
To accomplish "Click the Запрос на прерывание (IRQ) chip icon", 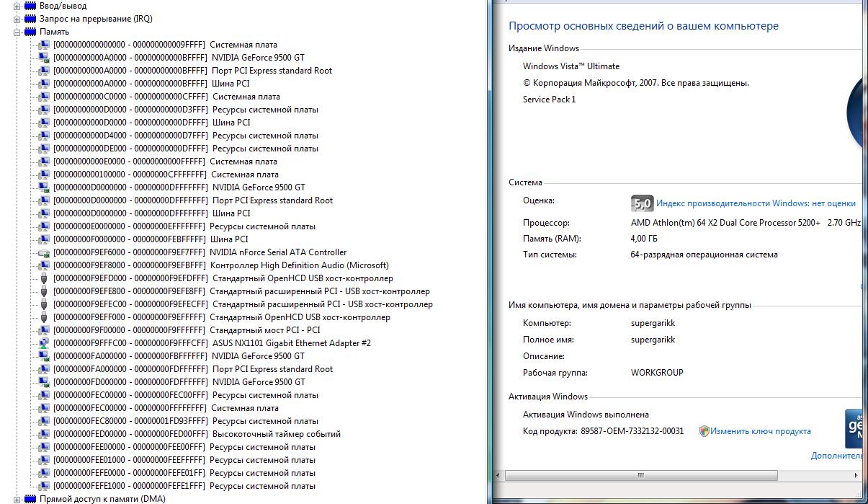I will (30, 19).
